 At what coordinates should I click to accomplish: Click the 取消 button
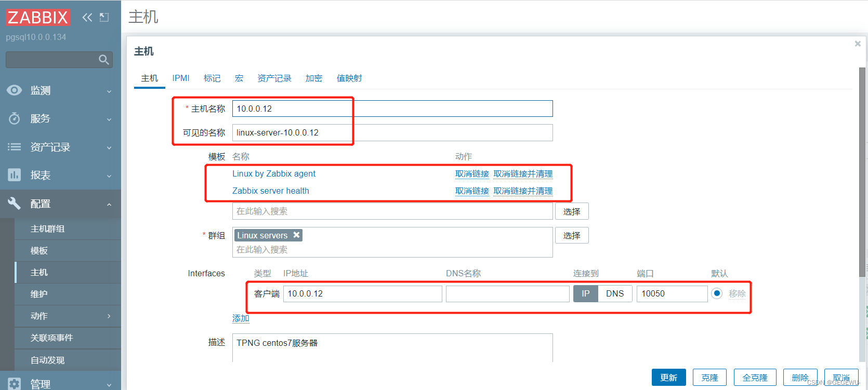pyautogui.click(x=841, y=378)
